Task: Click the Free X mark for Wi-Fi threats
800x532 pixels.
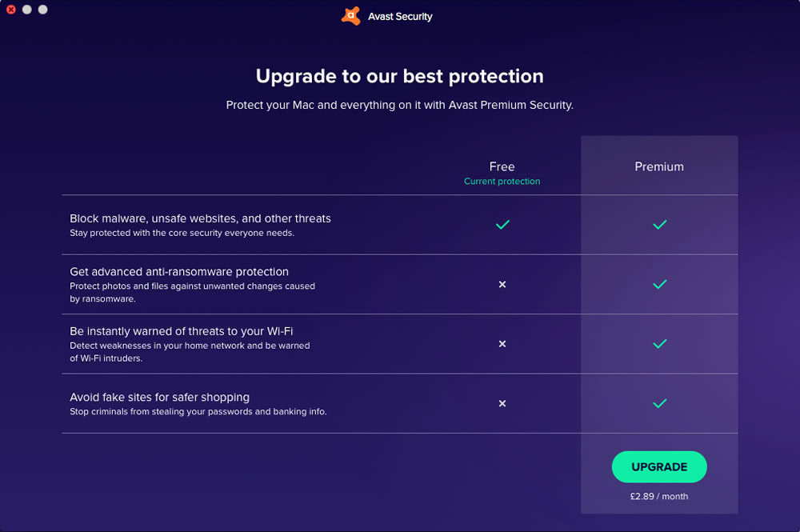Action: click(502, 344)
